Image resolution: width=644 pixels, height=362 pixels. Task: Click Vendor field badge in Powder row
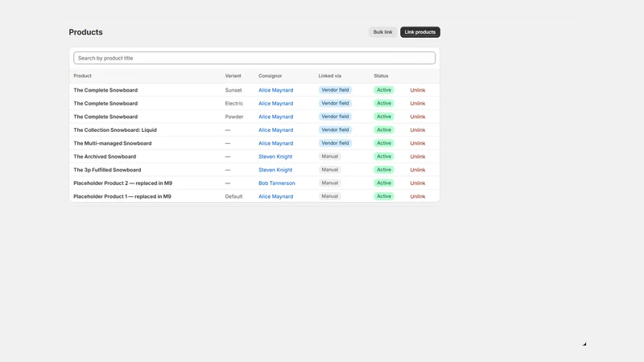(335, 117)
